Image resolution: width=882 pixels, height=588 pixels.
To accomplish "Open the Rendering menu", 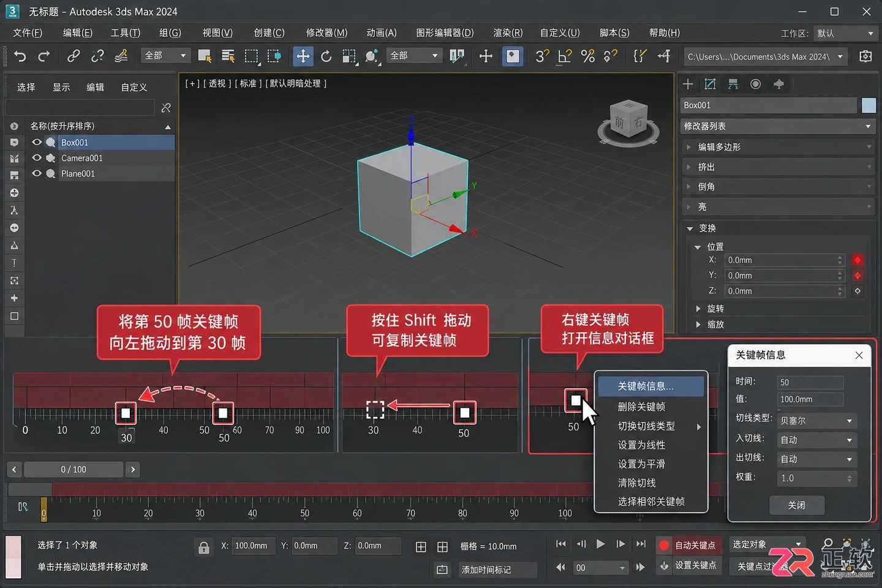I will pyautogui.click(x=508, y=33).
